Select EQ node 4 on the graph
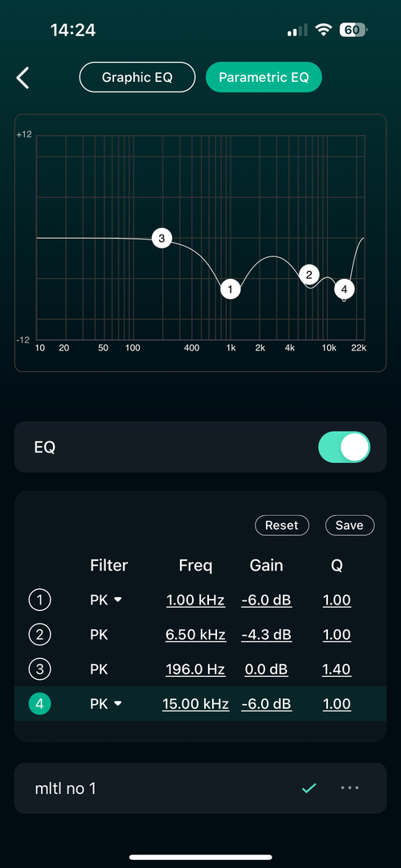 coord(345,289)
